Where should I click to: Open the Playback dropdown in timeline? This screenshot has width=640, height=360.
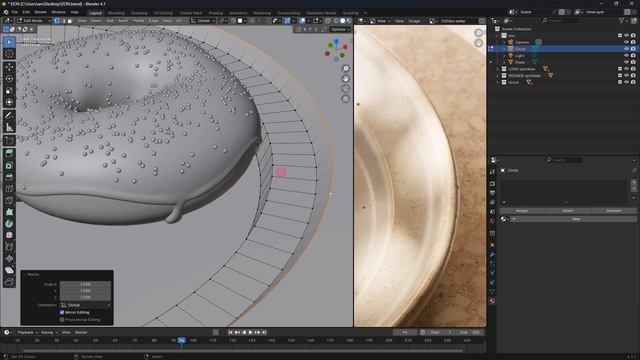pyautogui.click(x=27, y=332)
